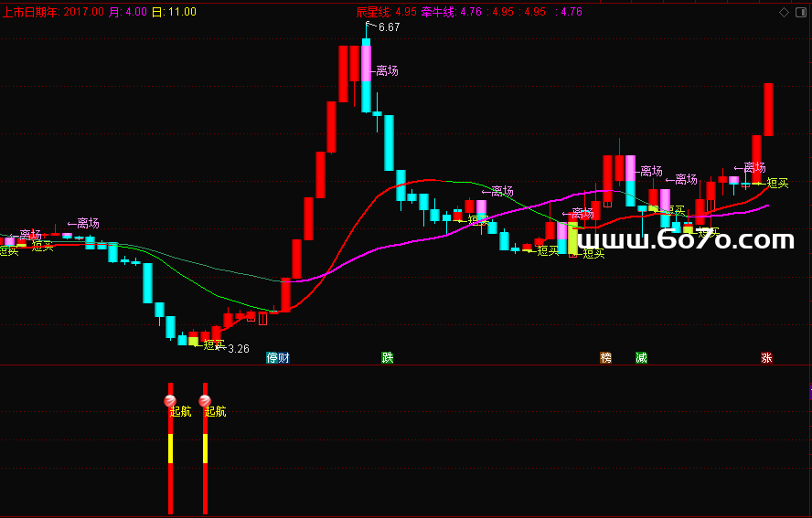Select the 3.26 low price label
Screen dimensions: 812x518
(x=238, y=348)
